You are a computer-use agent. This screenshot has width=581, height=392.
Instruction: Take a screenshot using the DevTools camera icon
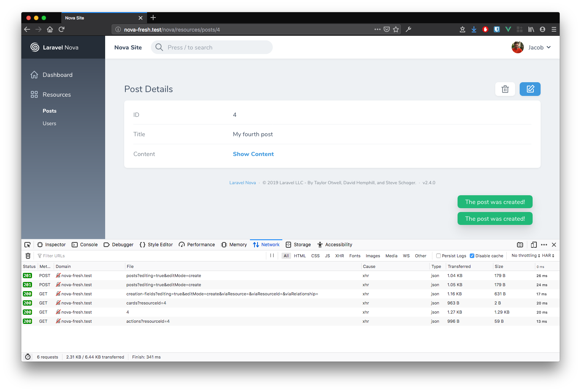tap(520, 245)
